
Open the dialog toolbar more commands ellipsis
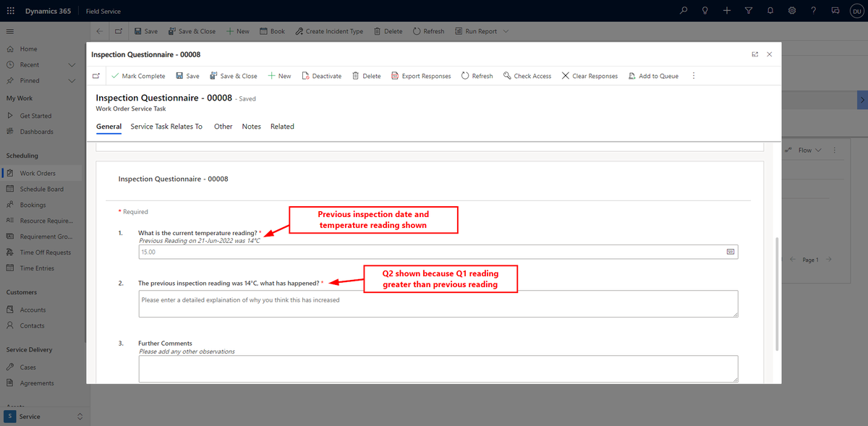point(694,76)
